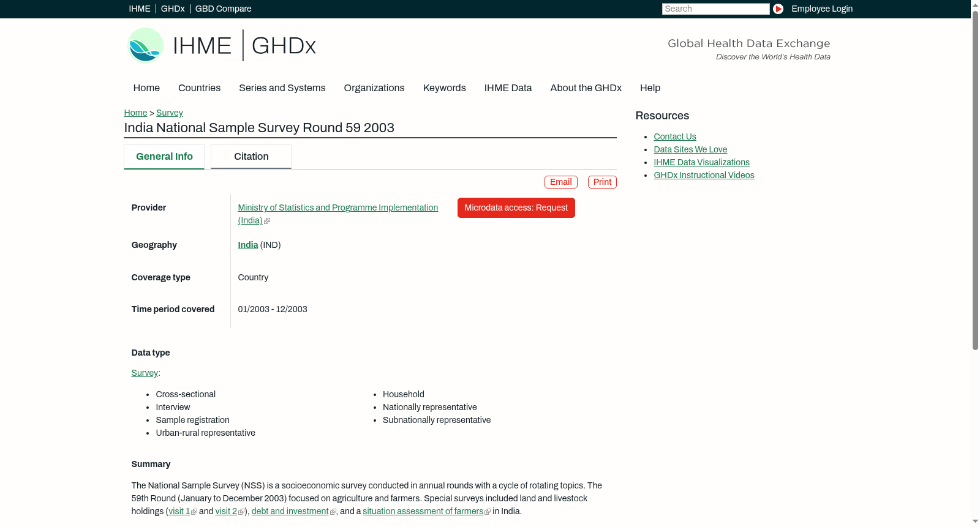Click the 'Subnationally representative' list item text

[437, 420]
